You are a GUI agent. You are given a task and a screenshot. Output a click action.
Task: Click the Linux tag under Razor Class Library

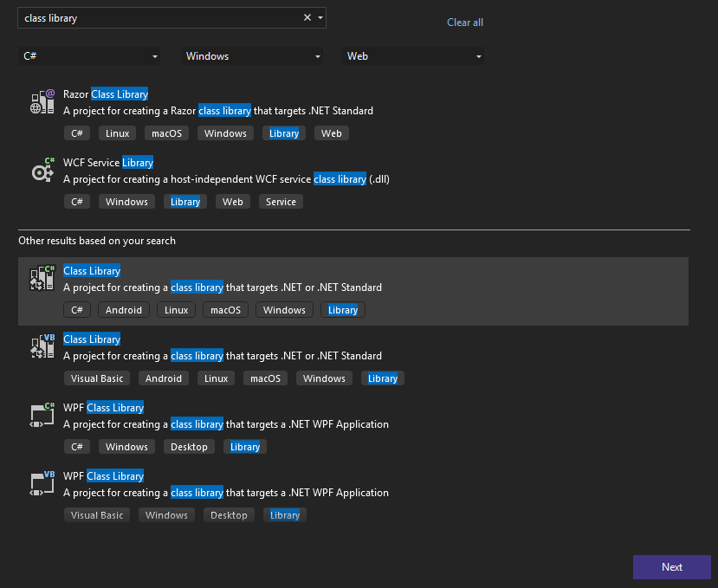point(117,133)
